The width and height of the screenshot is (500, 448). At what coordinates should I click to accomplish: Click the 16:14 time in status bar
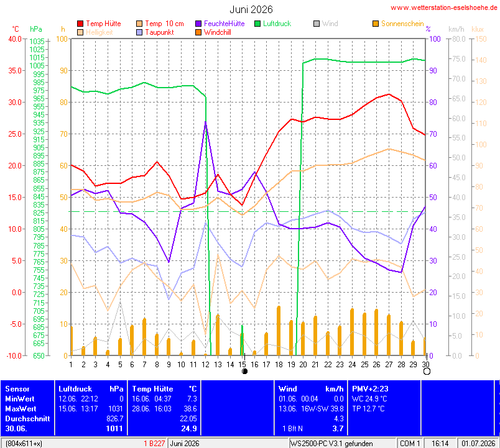point(440,443)
